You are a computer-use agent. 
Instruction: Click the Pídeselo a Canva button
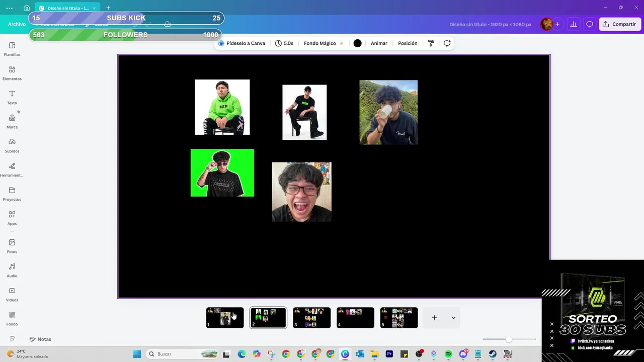click(x=242, y=43)
